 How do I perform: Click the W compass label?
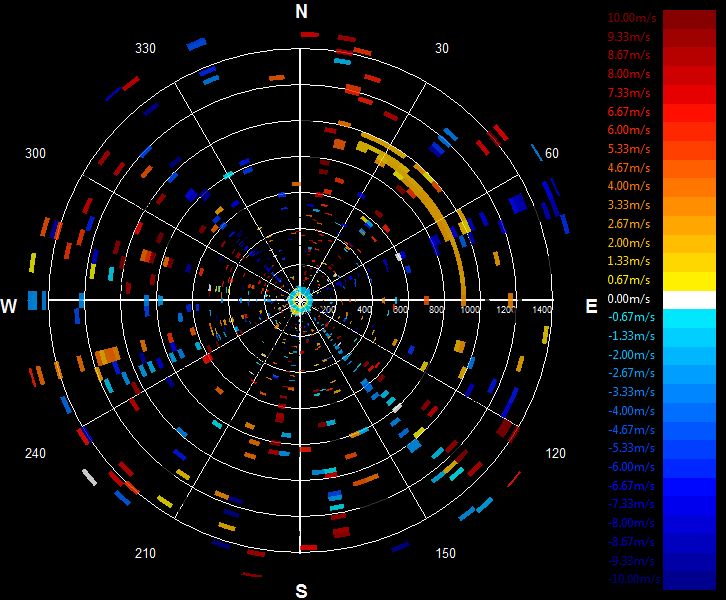(9, 306)
